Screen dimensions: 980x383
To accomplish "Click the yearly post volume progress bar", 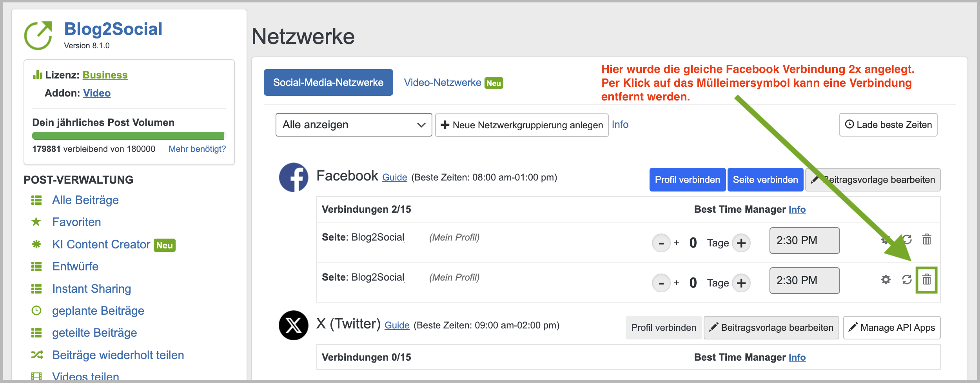I will [129, 136].
